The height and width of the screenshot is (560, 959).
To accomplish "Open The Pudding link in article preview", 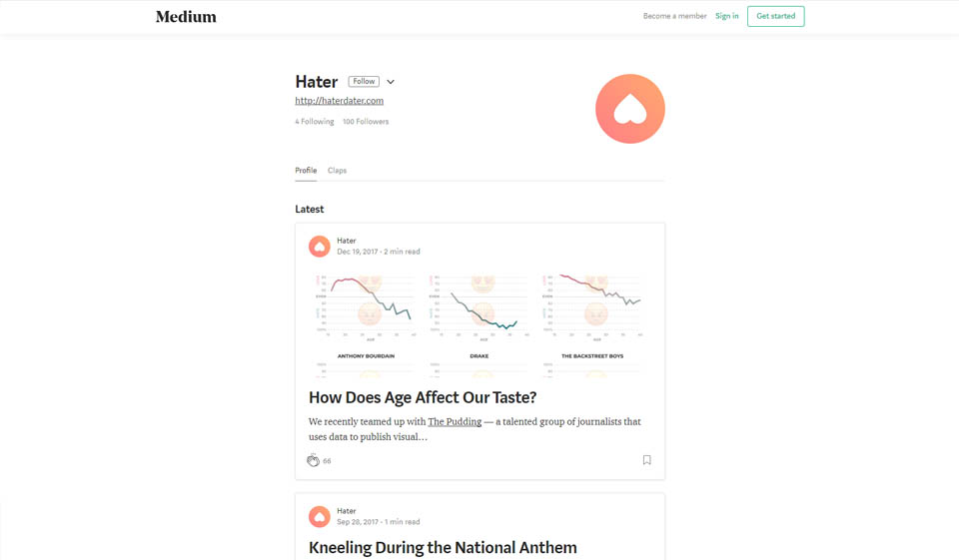I will 455,422.
